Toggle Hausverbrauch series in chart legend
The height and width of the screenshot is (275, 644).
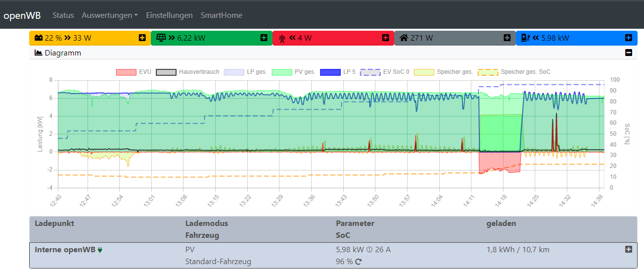coord(188,72)
